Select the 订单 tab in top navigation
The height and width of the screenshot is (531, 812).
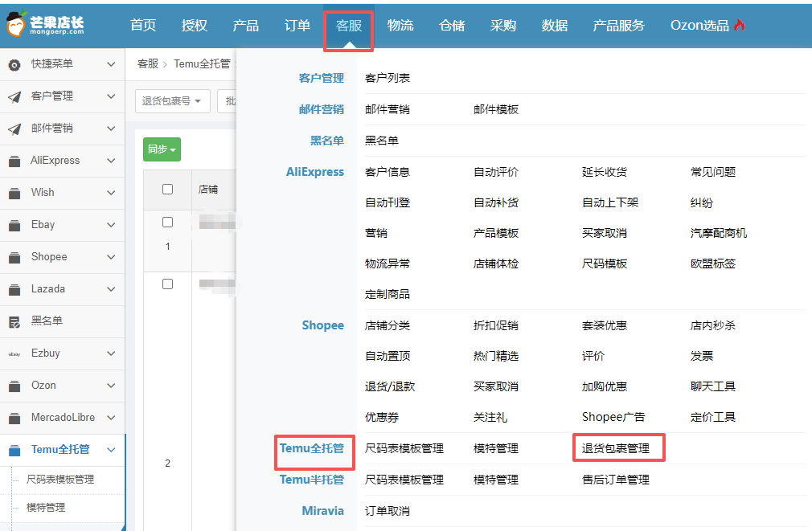pos(297,25)
